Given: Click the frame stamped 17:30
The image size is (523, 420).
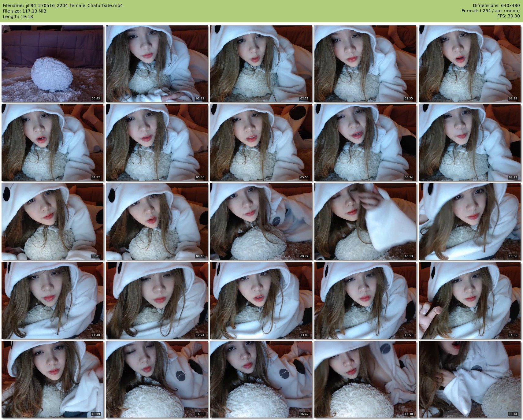Looking at the screenshot, I should pyautogui.click(x=365, y=379).
